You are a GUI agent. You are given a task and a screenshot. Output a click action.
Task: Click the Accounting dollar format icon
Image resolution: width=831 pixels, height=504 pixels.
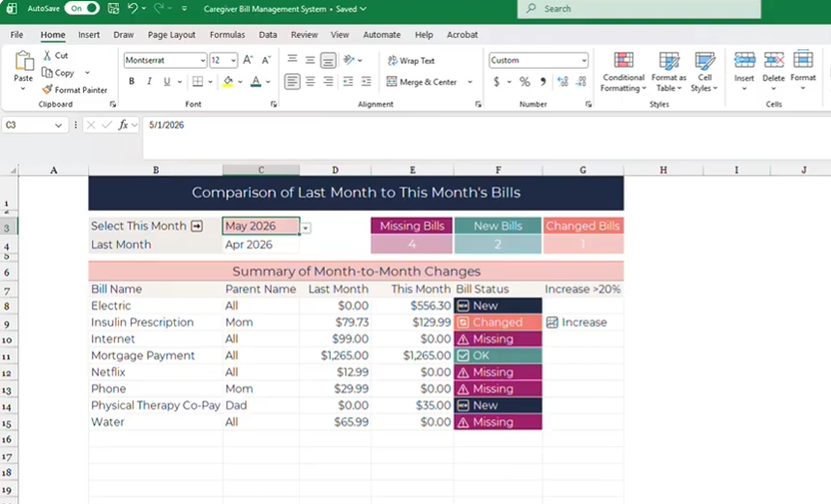click(x=496, y=81)
